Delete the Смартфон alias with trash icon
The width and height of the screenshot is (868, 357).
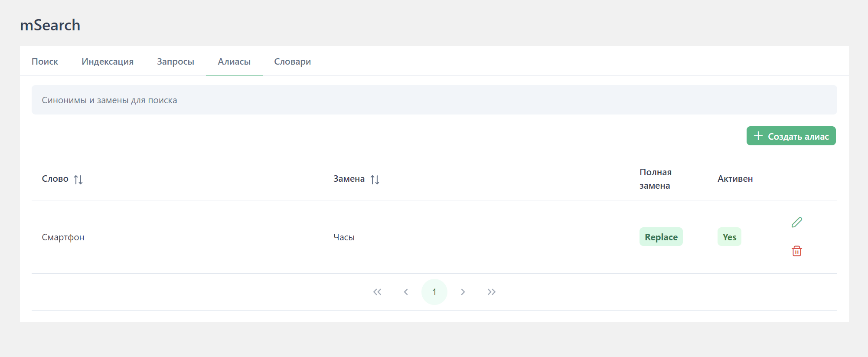point(796,251)
